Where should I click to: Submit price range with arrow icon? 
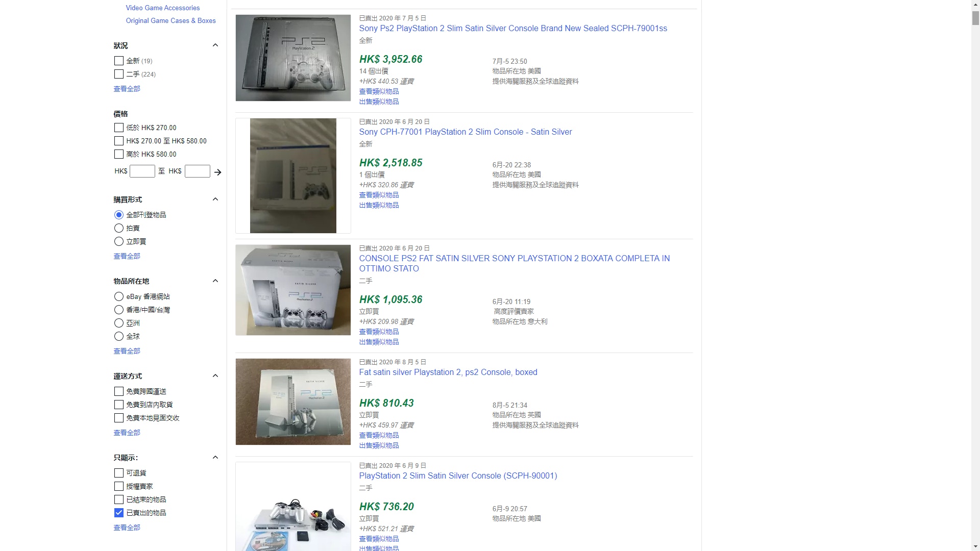218,172
